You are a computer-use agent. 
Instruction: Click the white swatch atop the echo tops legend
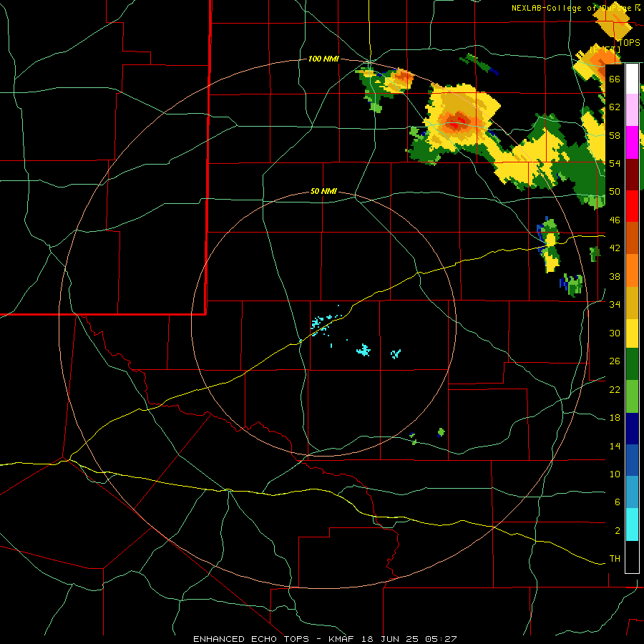(632, 79)
